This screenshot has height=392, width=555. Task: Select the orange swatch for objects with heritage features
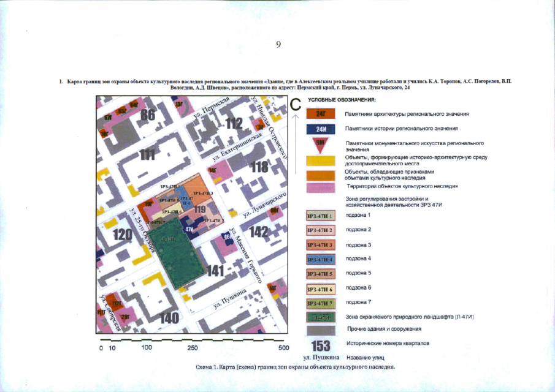click(321, 176)
